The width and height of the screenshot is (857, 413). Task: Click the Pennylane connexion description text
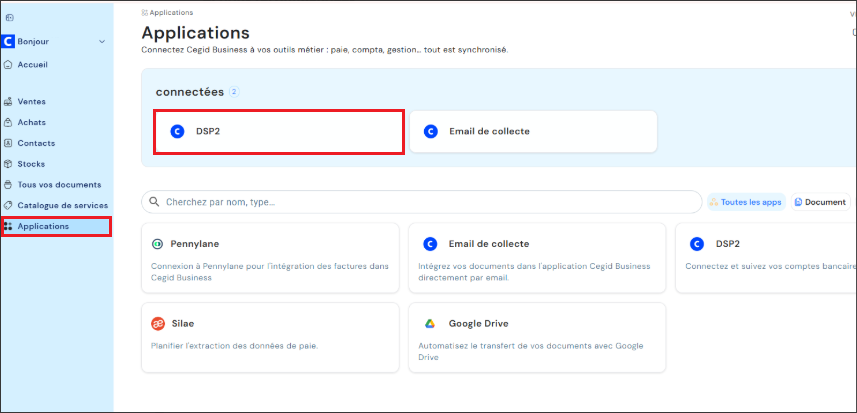[269, 272]
